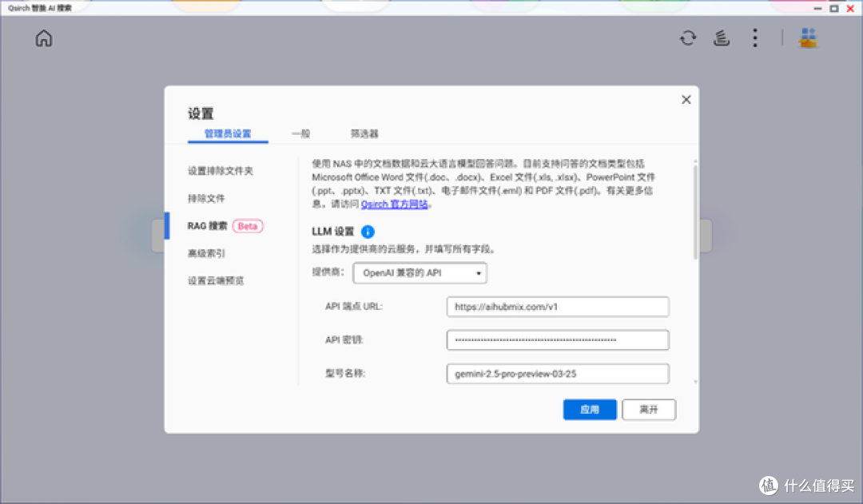This screenshot has height=504, width=863.
Task: Select 排除文件 in sidebar
Action: click(x=206, y=198)
